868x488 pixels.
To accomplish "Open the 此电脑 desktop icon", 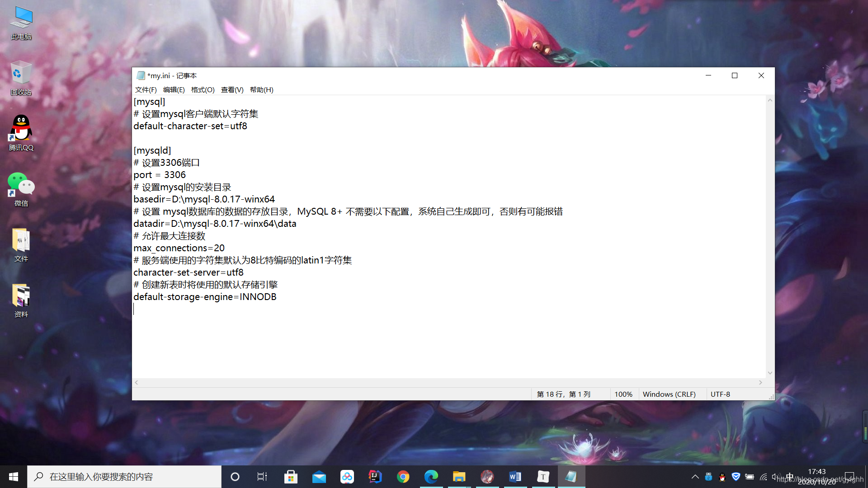I will point(21,23).
